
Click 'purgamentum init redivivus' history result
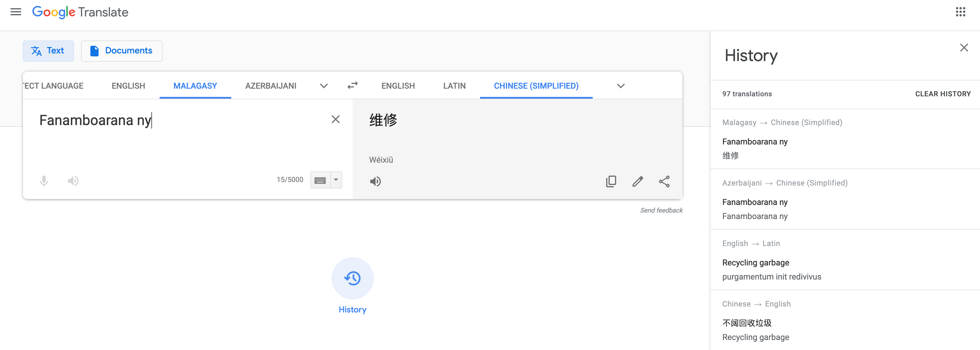coord(771,277)
